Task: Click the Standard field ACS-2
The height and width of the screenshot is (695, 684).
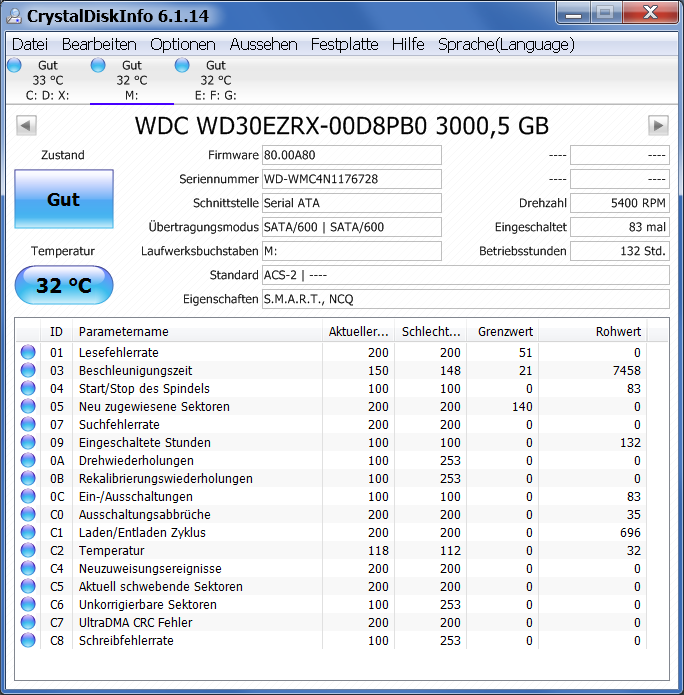Action: [465, 275]
